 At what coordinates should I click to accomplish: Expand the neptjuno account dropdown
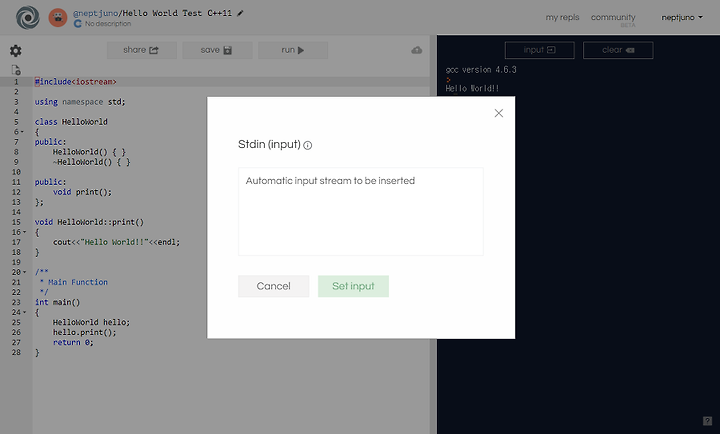tap(682, 17)
